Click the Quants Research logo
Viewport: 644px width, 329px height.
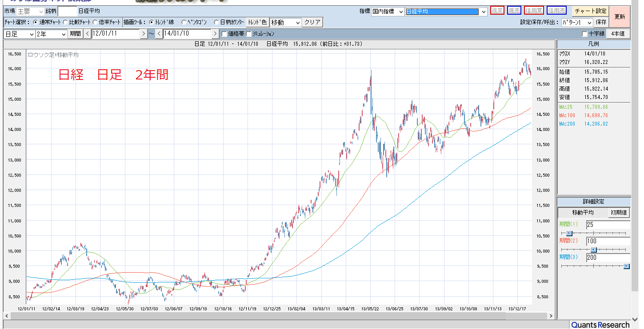point(600,325)
